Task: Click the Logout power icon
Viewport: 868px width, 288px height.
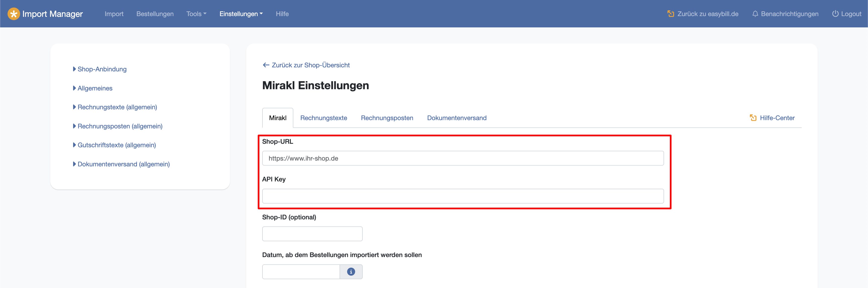Action: point(835,14)
